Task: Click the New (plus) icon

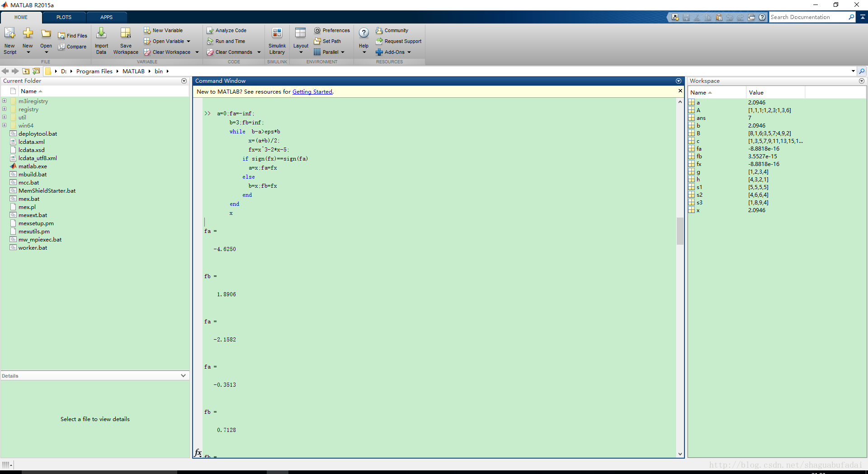Action: [x=28, y=33]
